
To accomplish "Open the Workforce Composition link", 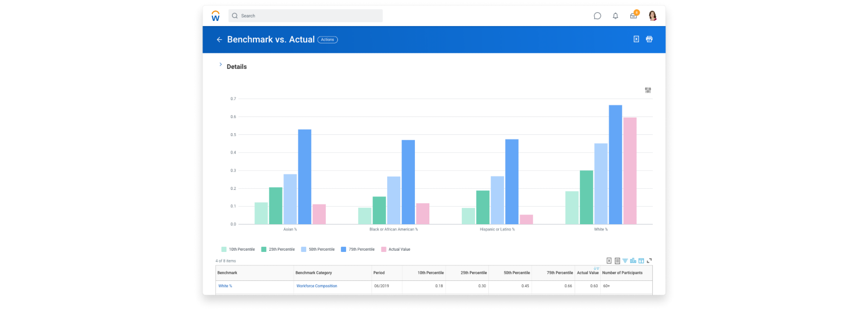I will click(x=317, y=286).
